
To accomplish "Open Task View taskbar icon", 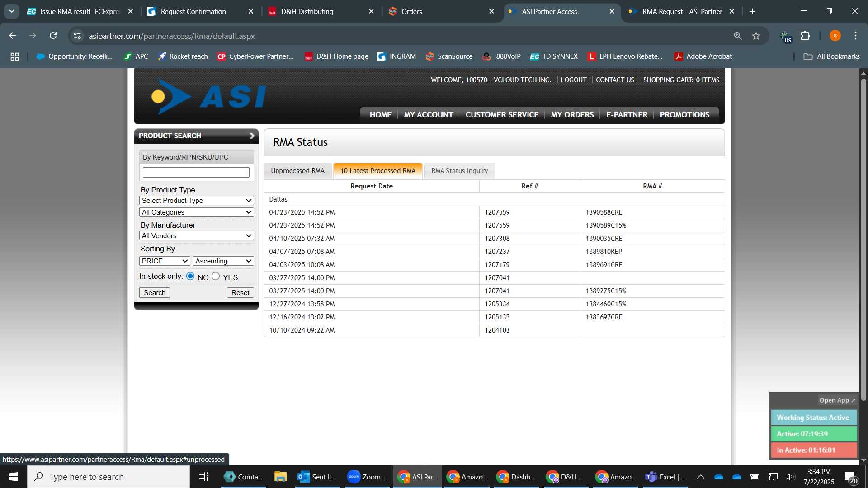I will (x=203, y=477).
